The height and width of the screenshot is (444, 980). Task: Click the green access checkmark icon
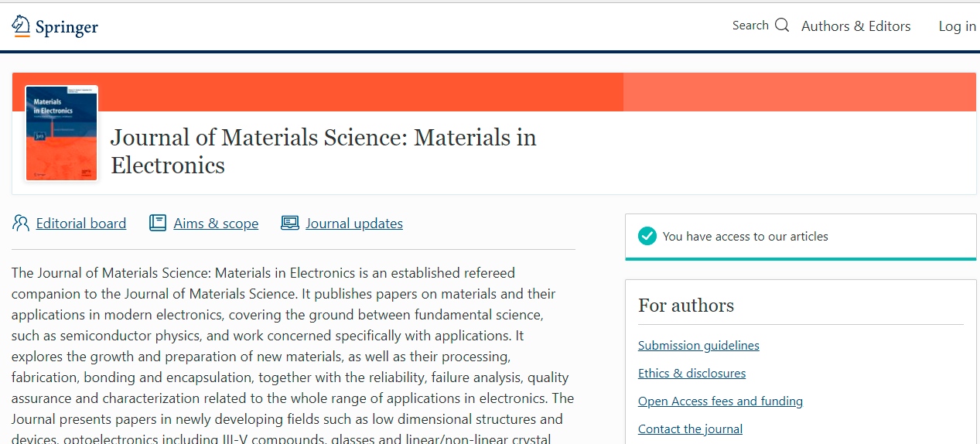pyautogui.click(x=647, y=237)
